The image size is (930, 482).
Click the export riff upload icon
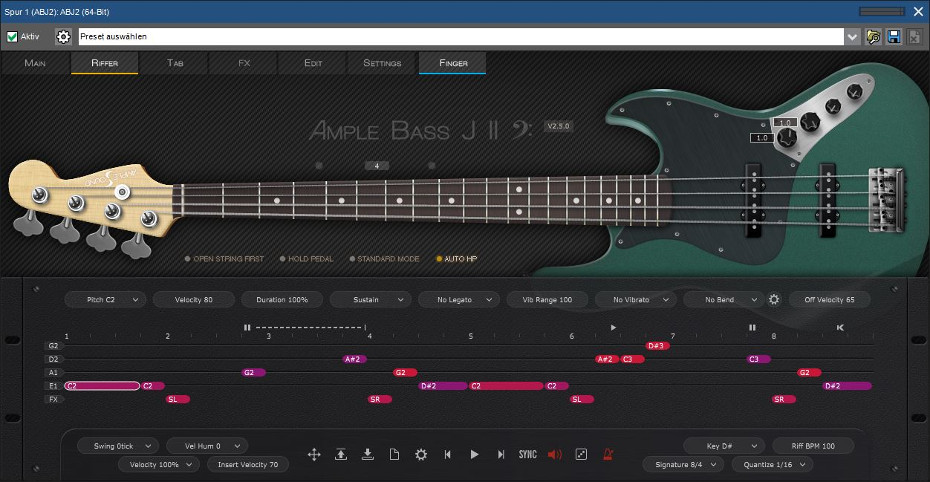tap(341, 455)
